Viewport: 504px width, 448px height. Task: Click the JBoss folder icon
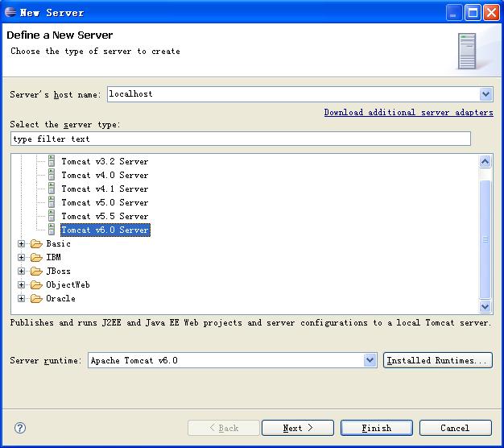coord(36,271)
